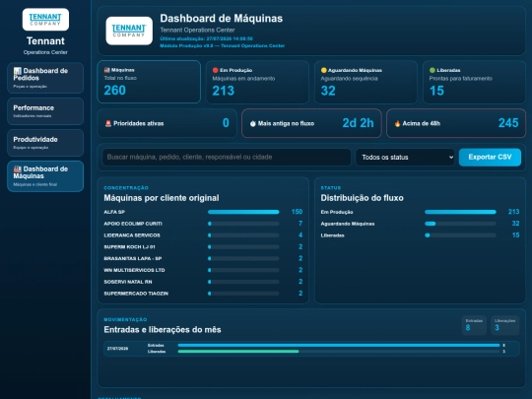This screenshot has width=532, height=399.
Task: Click the Tennant logo in the header card
Action: [x=129, y=31]
